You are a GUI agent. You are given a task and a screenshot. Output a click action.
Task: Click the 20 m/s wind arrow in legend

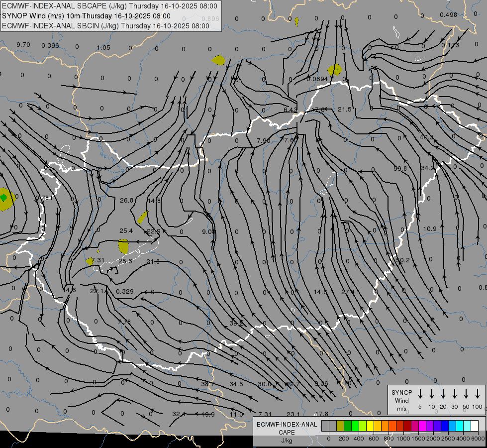(443, 394)
